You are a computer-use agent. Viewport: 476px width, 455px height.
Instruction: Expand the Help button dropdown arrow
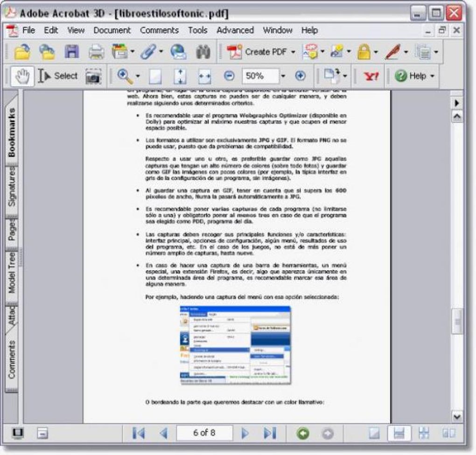pyautogui.click(x=432, y=76)
